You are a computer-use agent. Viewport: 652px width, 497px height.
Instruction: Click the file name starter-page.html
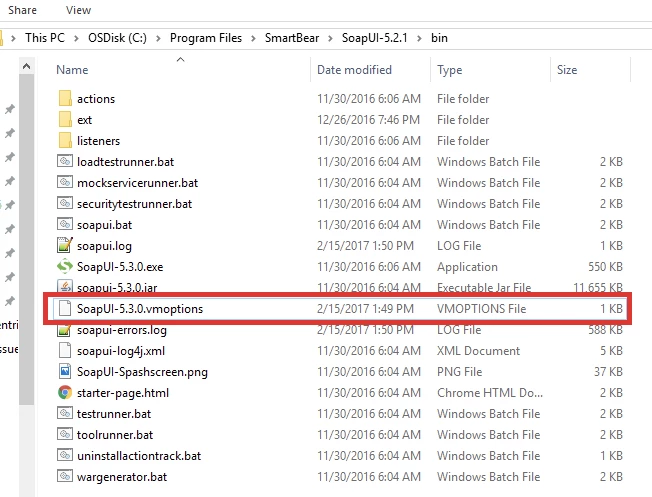(123, 393)
